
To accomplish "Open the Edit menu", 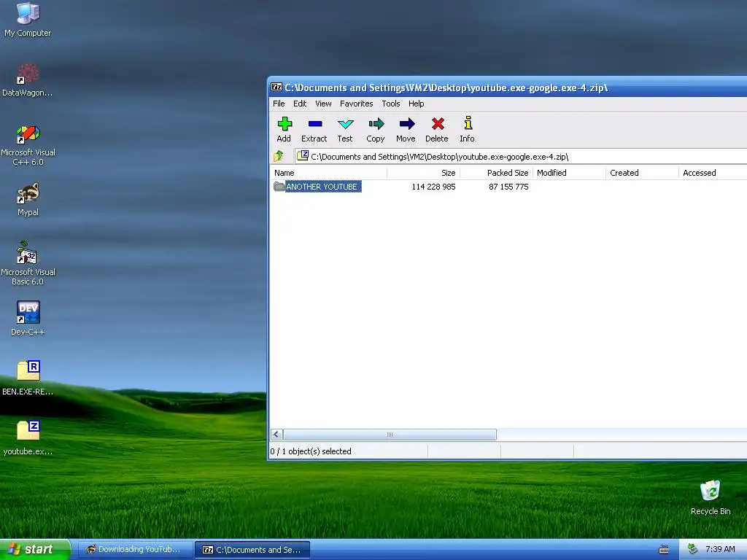I will click(300, 104).
